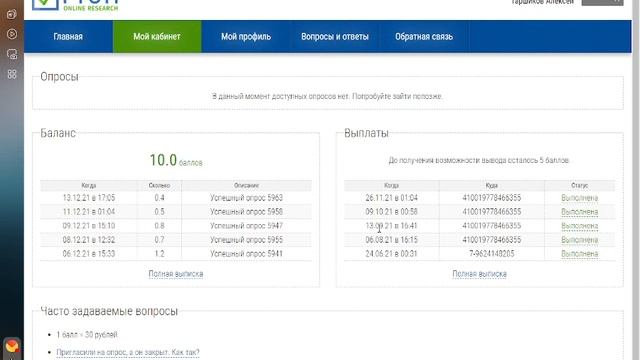
Task: Click the Баланс section heading
Action: (58, 133)
